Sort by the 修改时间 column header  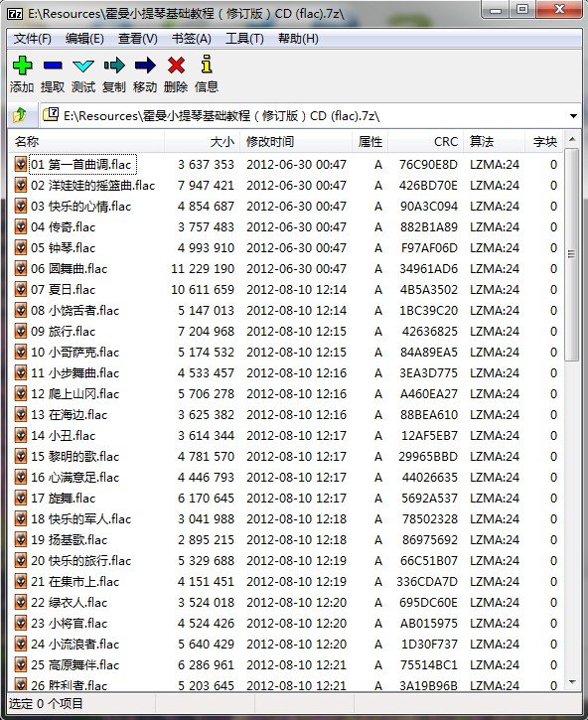(296, 141)
